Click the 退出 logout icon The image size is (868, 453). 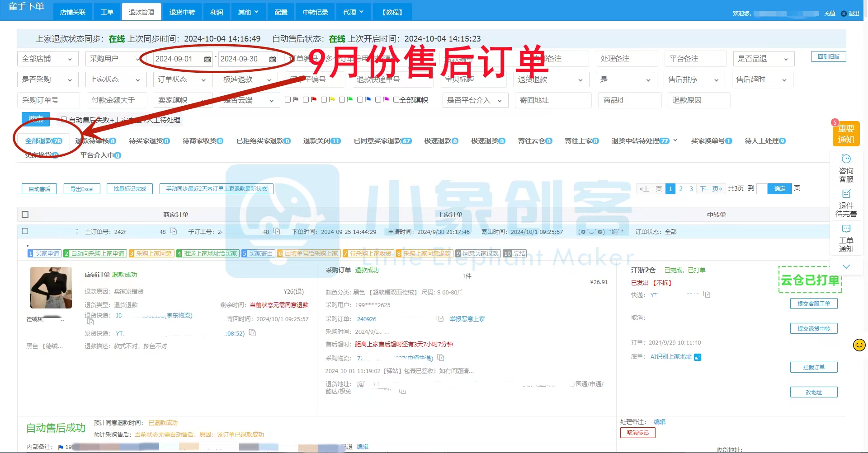click(x=844, y=14)
